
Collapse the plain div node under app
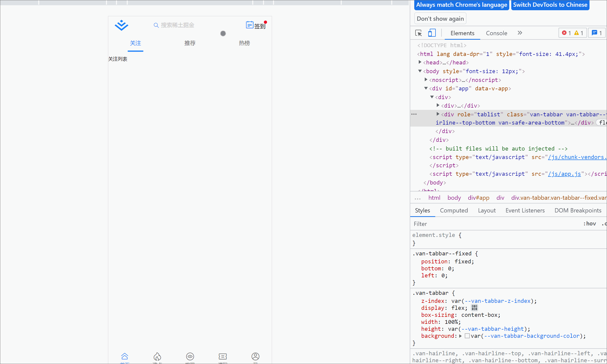tap(432, 97)
